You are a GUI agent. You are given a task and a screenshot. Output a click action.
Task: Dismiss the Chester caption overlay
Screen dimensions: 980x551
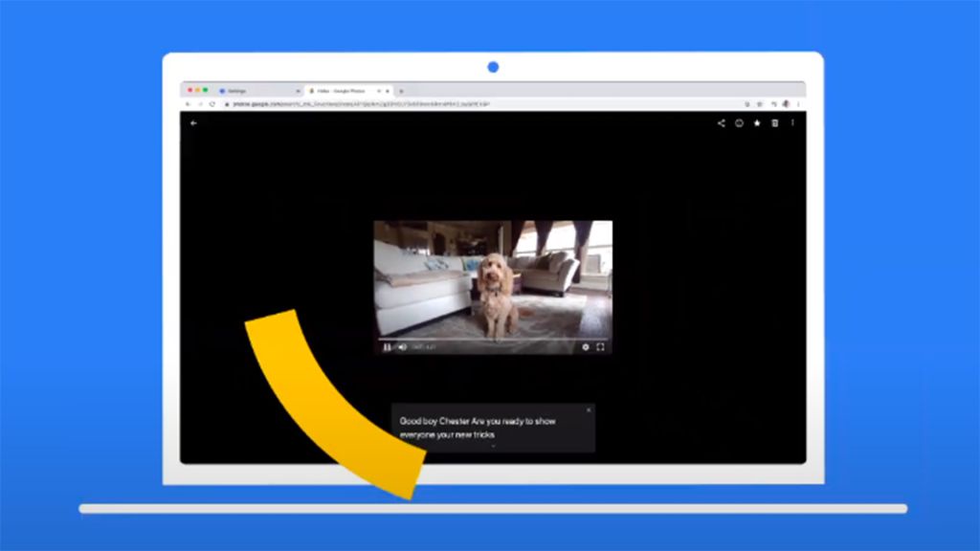point(589,409)
